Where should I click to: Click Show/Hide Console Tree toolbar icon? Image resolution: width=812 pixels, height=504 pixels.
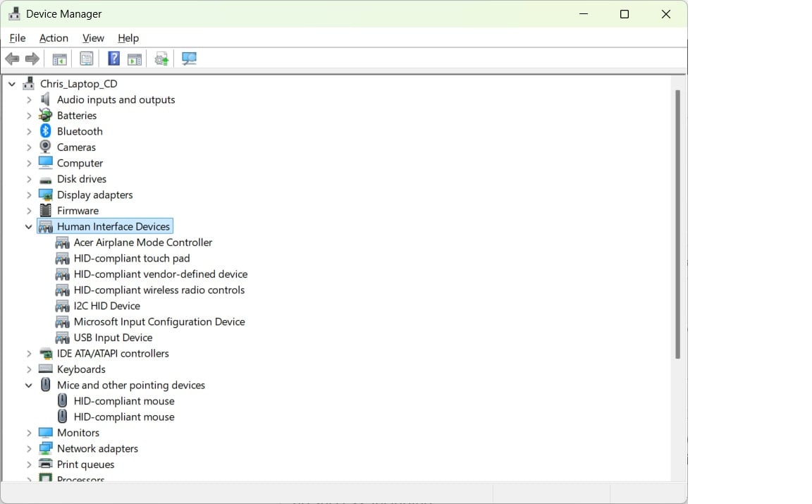pyautogui.click(x=59, y=59)
